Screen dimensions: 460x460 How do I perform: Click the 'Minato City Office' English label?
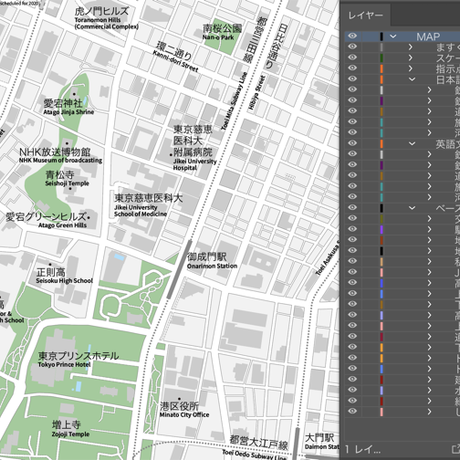184,415
